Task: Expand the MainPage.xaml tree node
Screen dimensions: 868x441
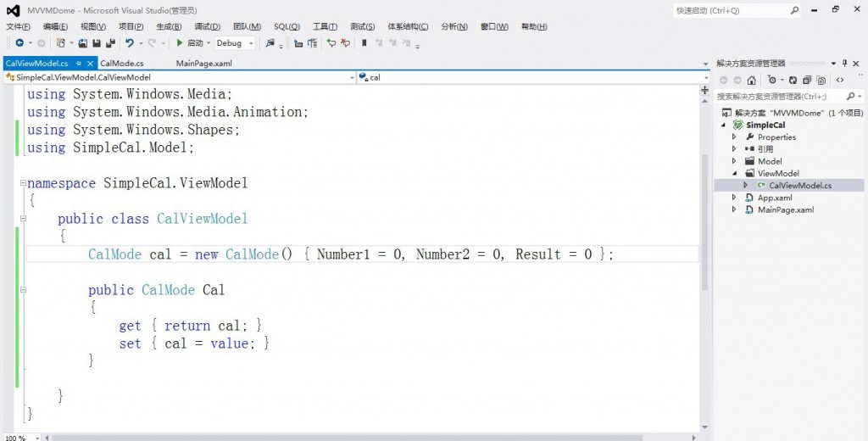Action: point(734,210)
